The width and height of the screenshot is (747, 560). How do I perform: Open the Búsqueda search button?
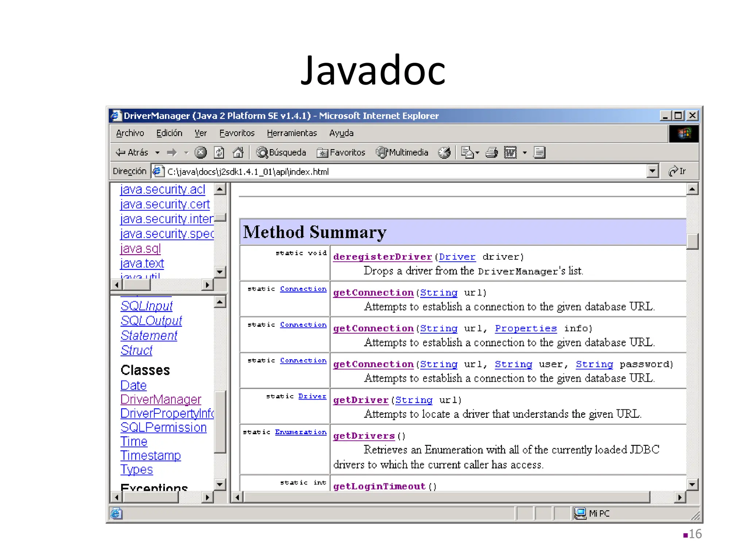pyautogui.click(x=281, y=152)
